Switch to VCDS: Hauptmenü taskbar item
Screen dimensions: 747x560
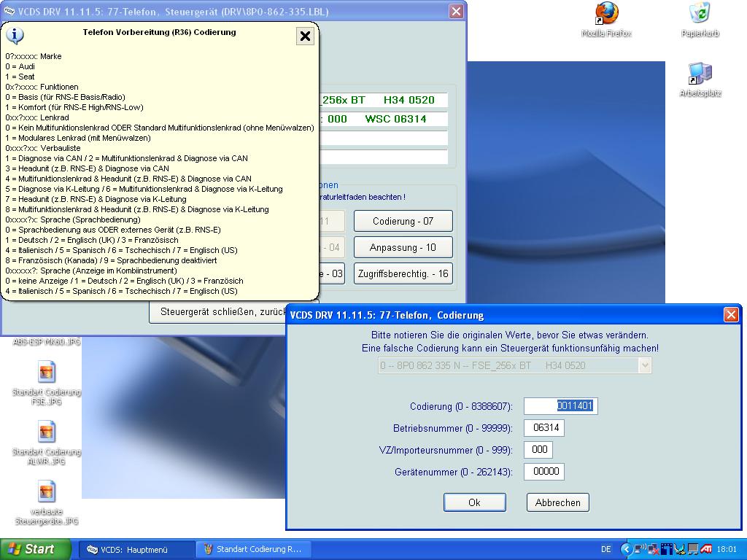(136, 549)
